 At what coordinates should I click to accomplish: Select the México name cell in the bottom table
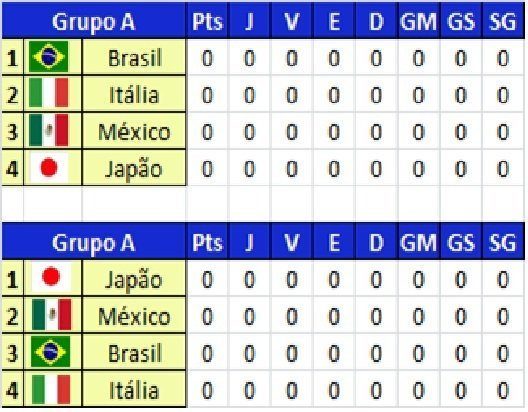click(x=134, y=316)
